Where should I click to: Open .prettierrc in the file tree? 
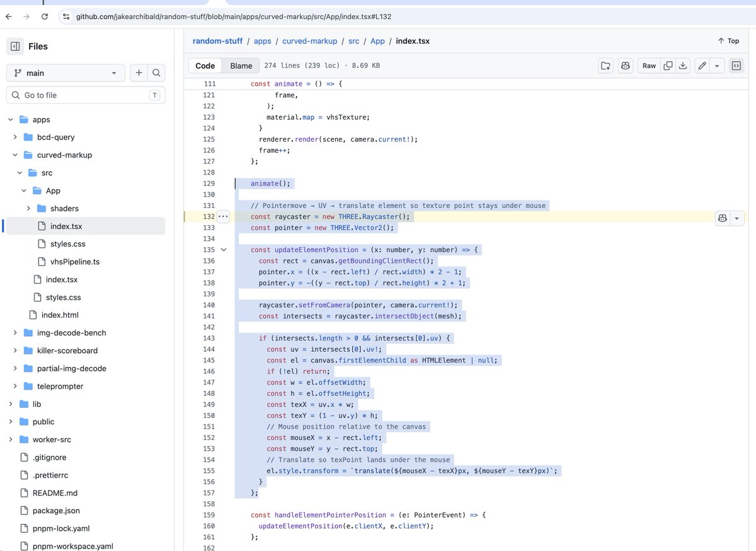pyautogui.click(x=50, y=475)
